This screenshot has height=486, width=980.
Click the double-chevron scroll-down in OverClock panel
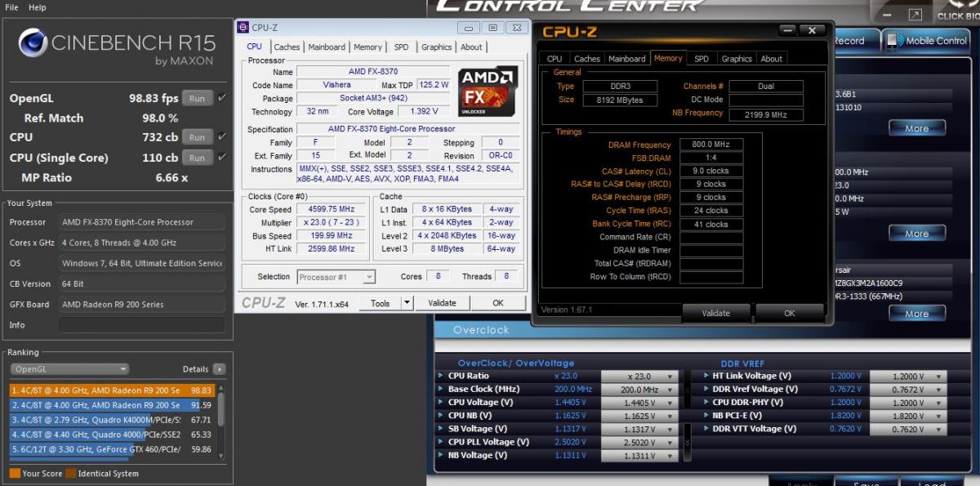(688, 442)
